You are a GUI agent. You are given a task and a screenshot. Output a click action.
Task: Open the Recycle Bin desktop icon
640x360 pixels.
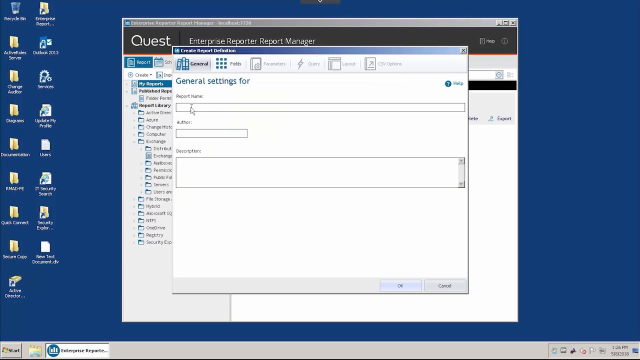15,12
